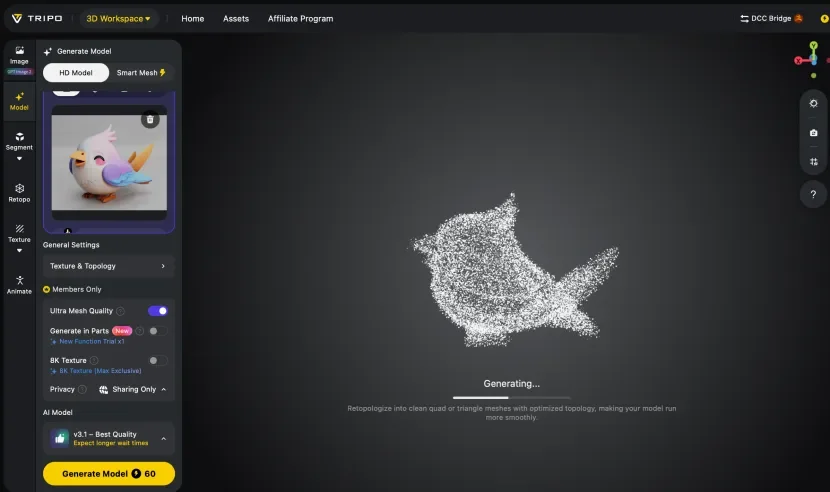
Task: Expand the Texture & Topology settings
Action: pos(109,266)
